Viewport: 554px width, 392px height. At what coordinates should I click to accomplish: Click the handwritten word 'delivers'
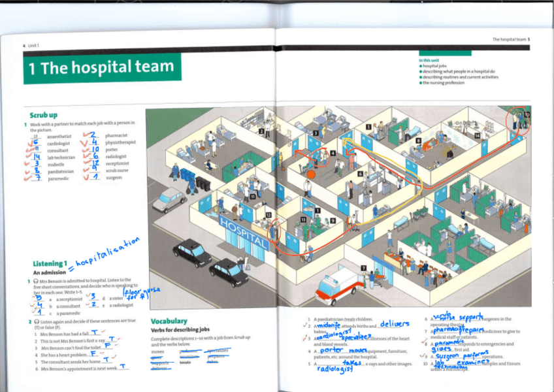395,324
